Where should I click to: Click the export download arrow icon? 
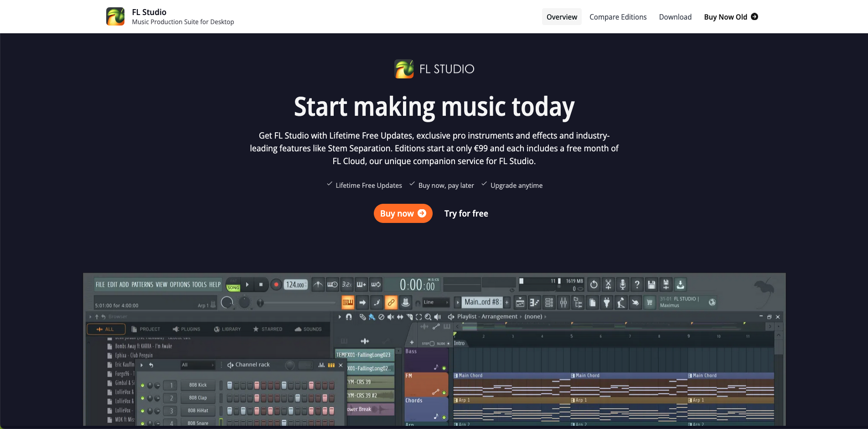coord(680,284)
